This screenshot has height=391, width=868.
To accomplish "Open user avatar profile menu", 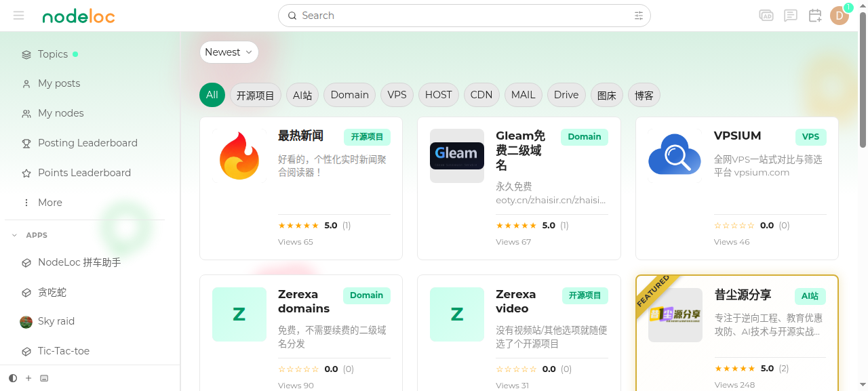I will point(840,16).
